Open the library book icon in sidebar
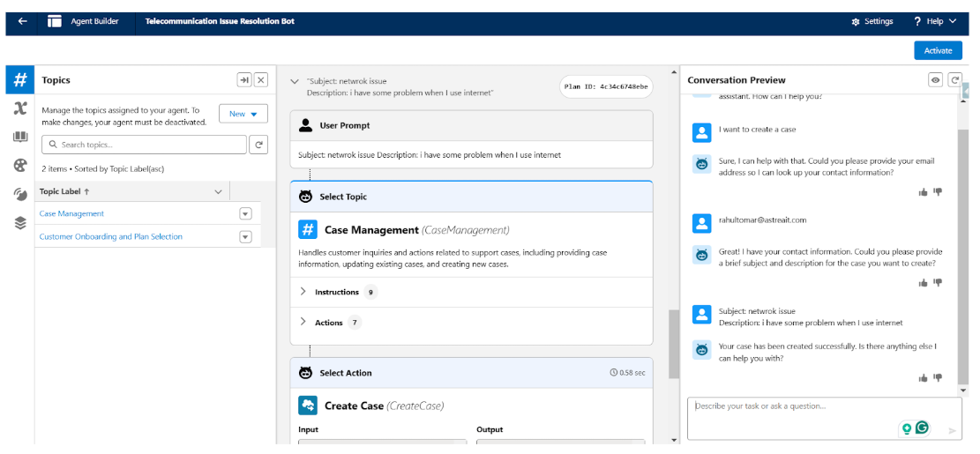This screenshot has width=980, height=454. [x=20, y=137]
